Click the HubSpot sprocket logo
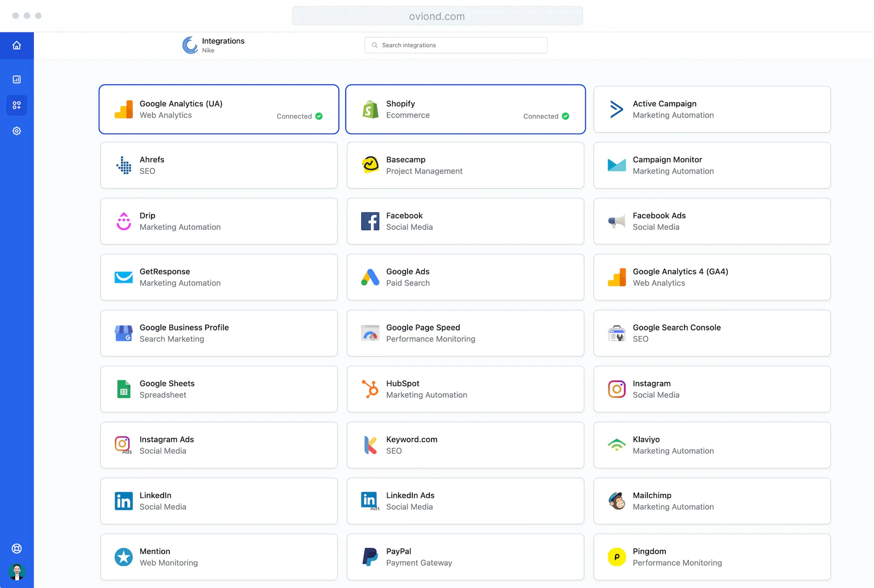874x588 pixels. (x=370, y=389)
